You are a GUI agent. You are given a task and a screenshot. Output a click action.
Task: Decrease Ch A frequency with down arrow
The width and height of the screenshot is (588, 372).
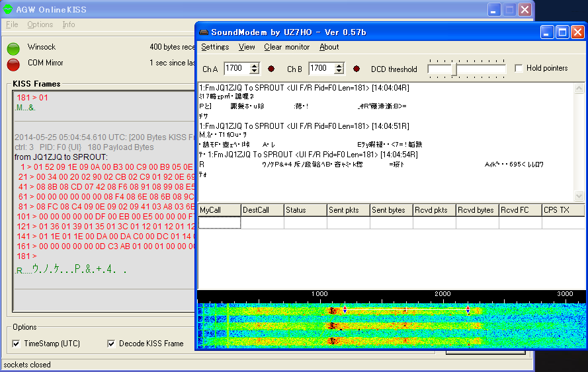tap(254, 71)
